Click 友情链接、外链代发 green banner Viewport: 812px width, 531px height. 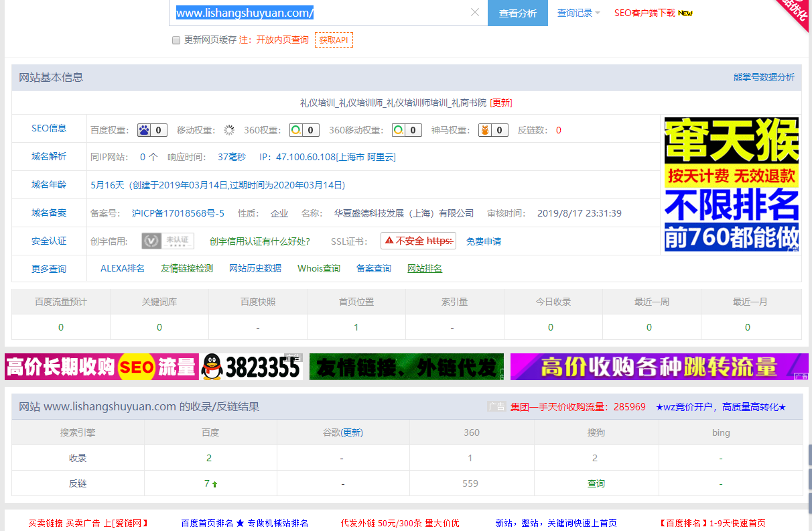[x=407, y=367]
